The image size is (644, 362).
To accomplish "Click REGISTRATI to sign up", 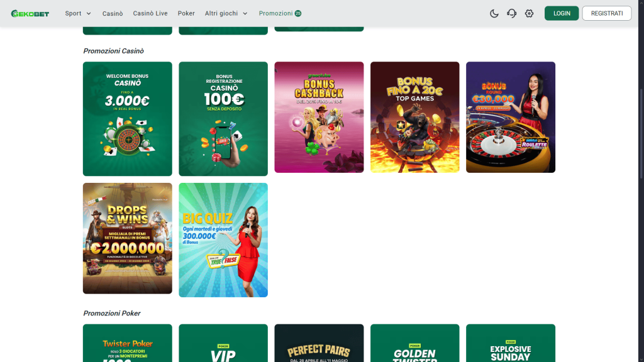I will point(606,13).
